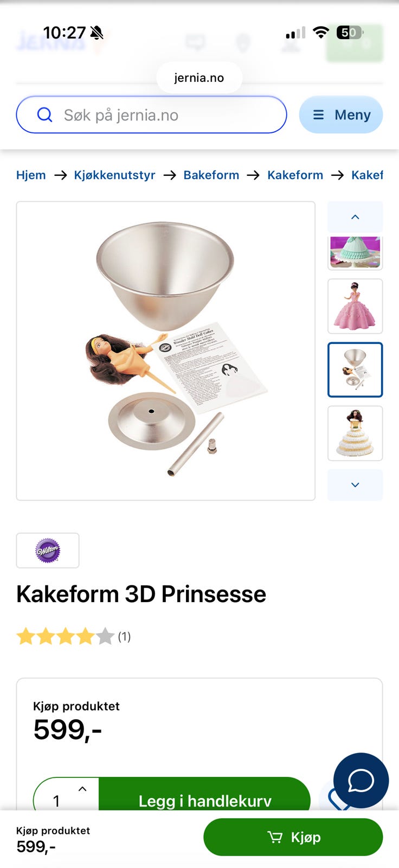Show next thumbnails with down chevron
Viewport: 399px width, 868px height.
coord(355,484)
